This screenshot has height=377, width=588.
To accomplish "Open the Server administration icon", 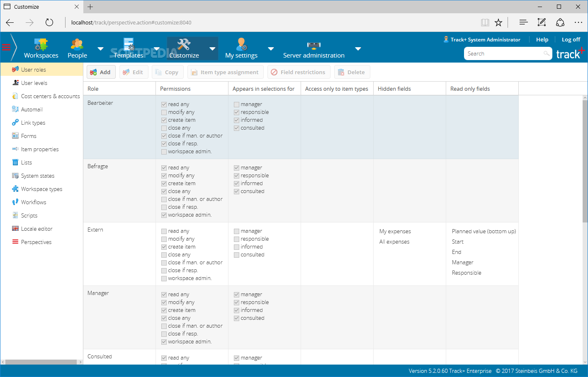I will pos(314,45).
